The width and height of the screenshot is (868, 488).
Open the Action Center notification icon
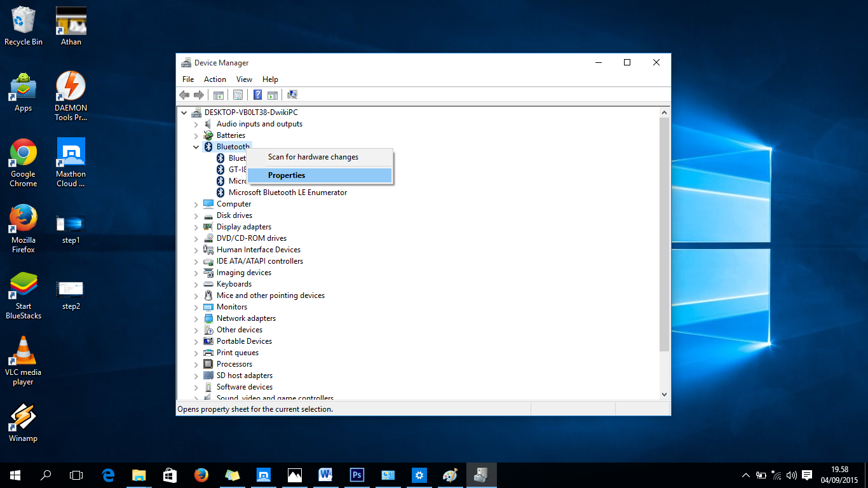pyautogui.click(x=807, y=475)
